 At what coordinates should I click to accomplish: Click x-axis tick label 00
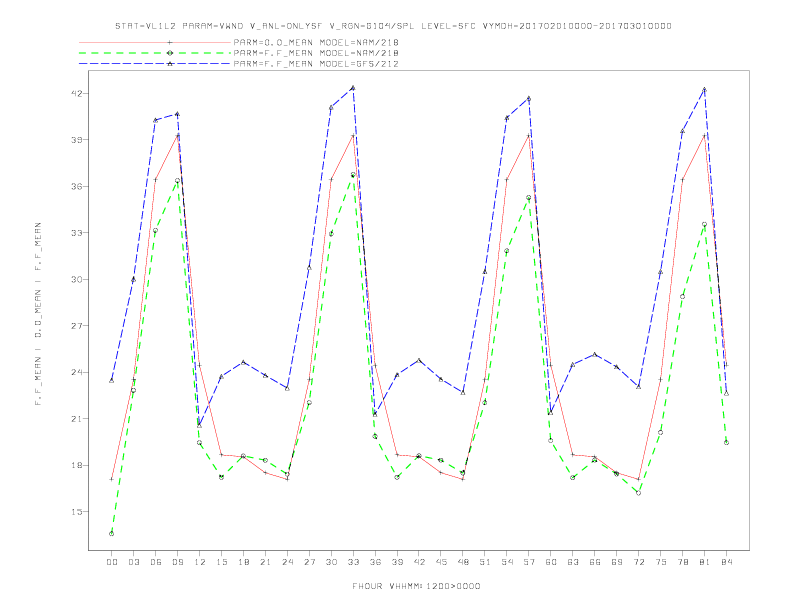[x=112, y=562]
